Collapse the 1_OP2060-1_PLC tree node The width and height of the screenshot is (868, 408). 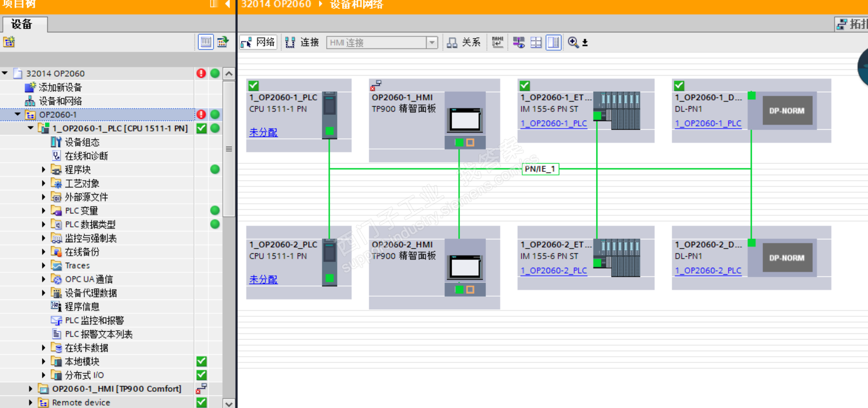click(x=31, y=128)
